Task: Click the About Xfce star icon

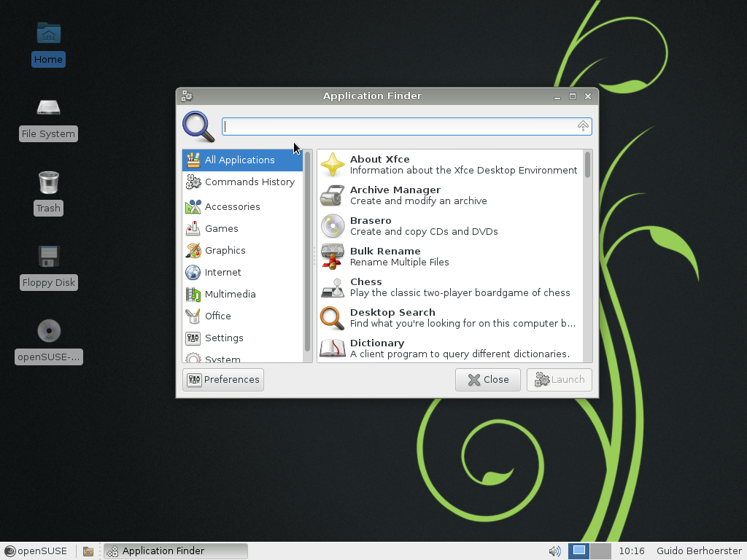Action: pyautogui.click(x=333, y=165)
